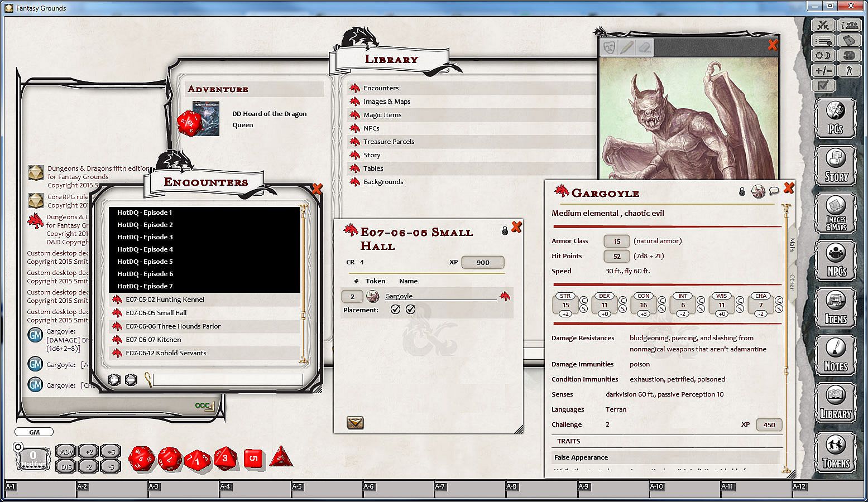Click the Encounters search input field
868x502 pixels.
click(x=228, y=380)
